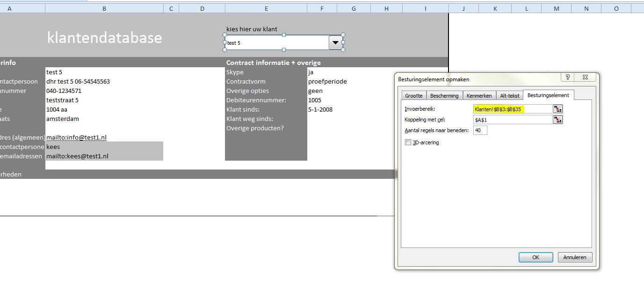The image size is (644, 297).
Task: Open the mailto:info@test1.nl link
Action: [x=76, y=137]
